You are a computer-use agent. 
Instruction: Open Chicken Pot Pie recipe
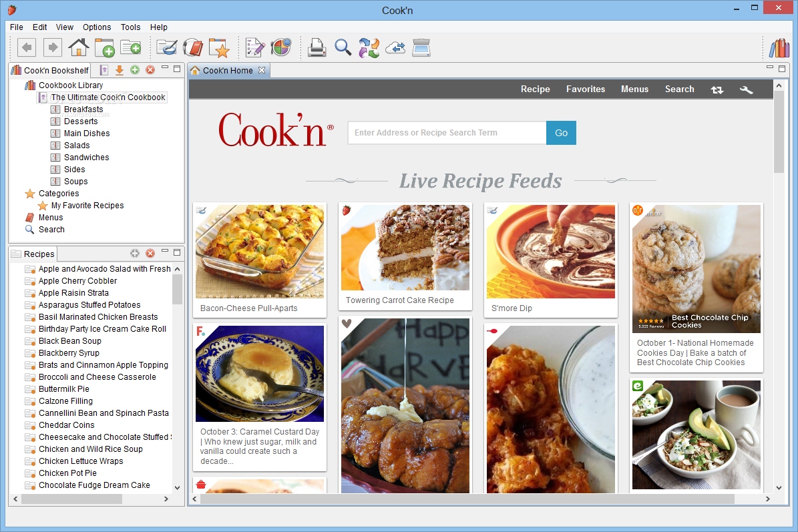67,473
